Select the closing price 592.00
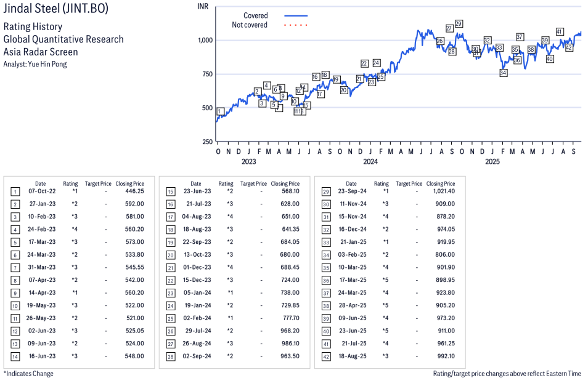 point(134,204)
